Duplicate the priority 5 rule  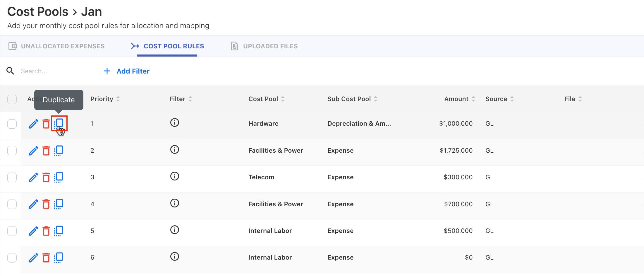tap(59, 231)
